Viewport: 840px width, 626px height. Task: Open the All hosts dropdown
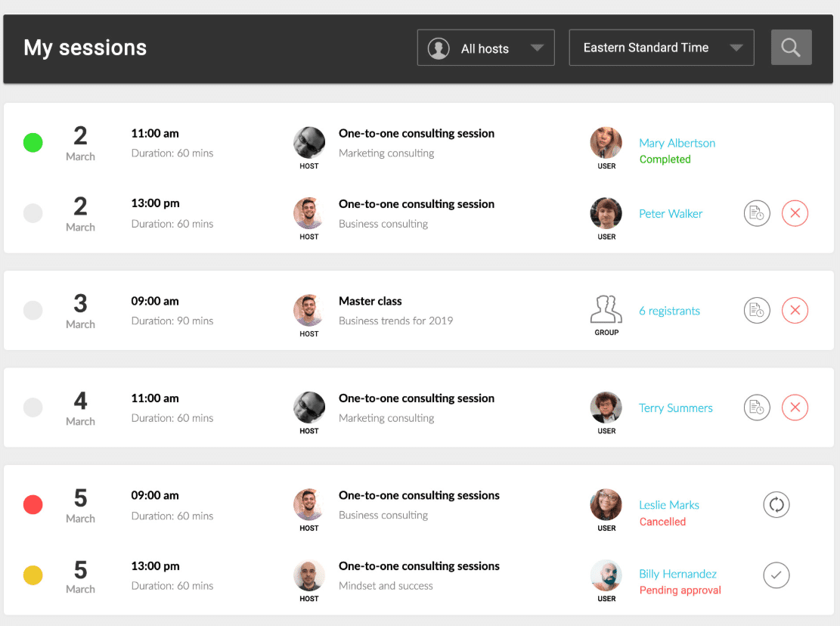pyautogui.click(x=485, y=48)
